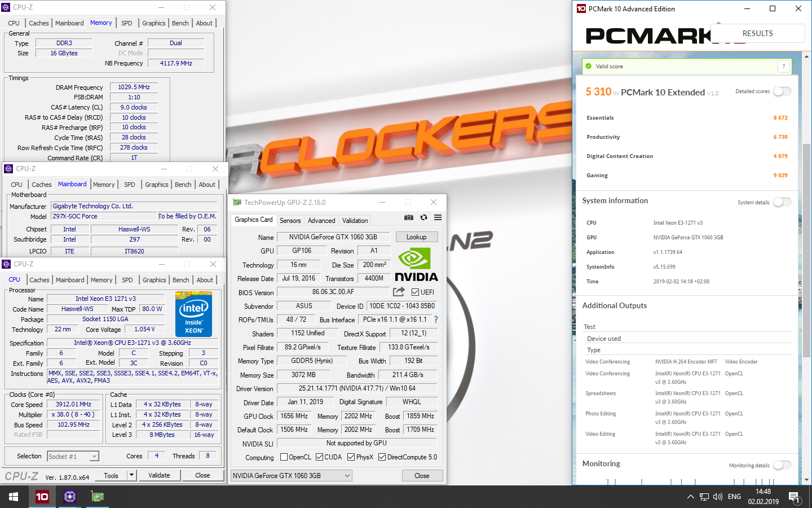Click PCMark scrollbar down arrow
The width and height of the screenshot is (812, 508).
click(x=807, y=480)
